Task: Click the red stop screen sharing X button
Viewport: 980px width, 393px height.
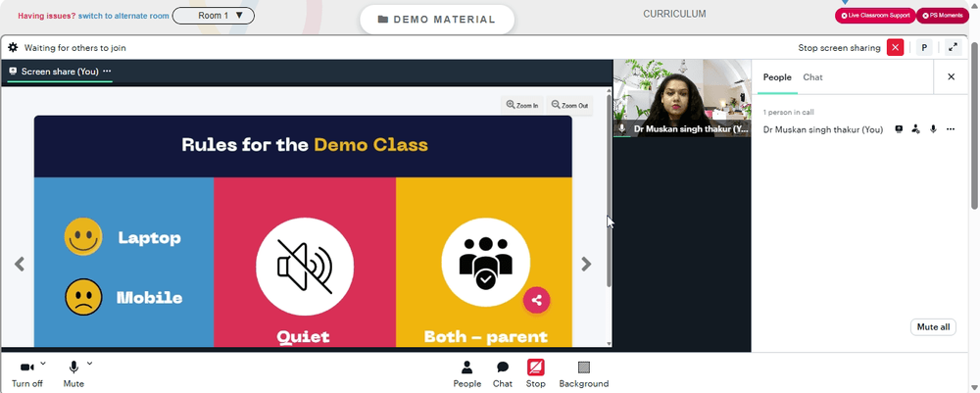Action: (895, 47)
